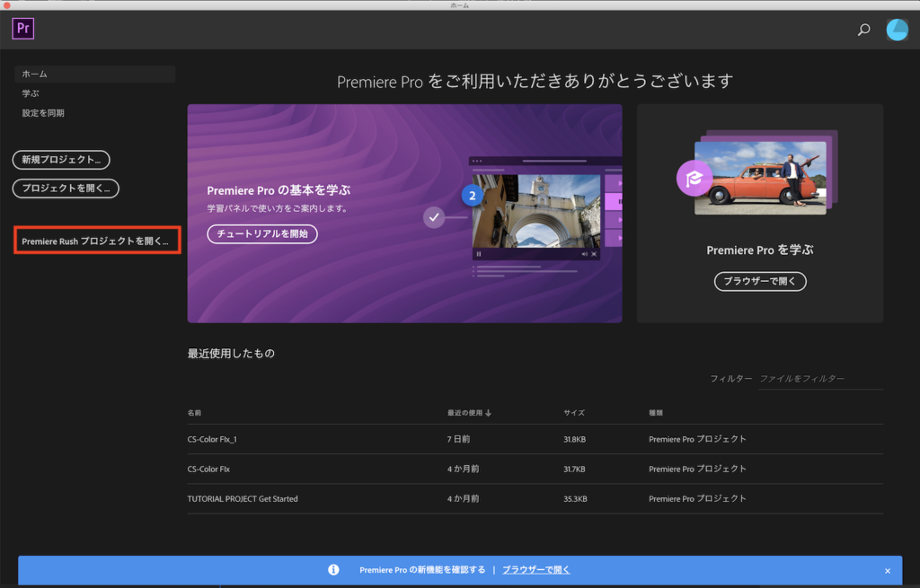Image resolution: width=920 pixels, height=588 pixels.
Task: Click the ブラウザーで開く link in blue banner
Action: click(x=535, y=570)
